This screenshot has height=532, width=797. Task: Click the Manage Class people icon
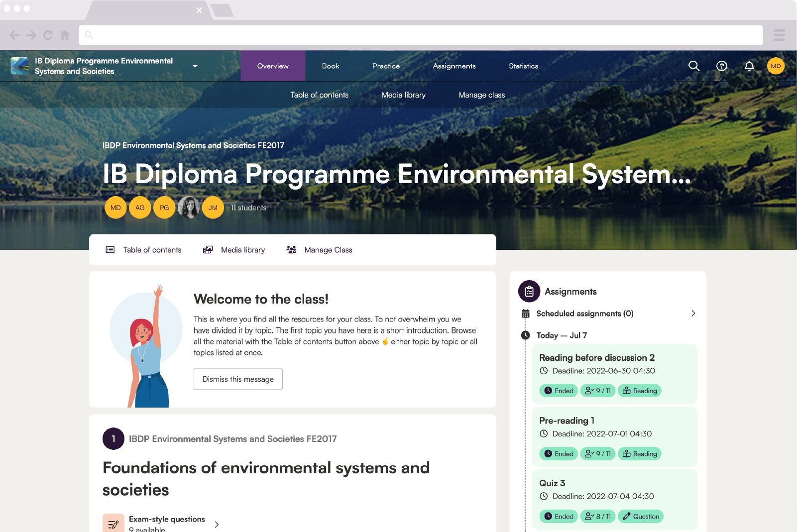[291, 249]
